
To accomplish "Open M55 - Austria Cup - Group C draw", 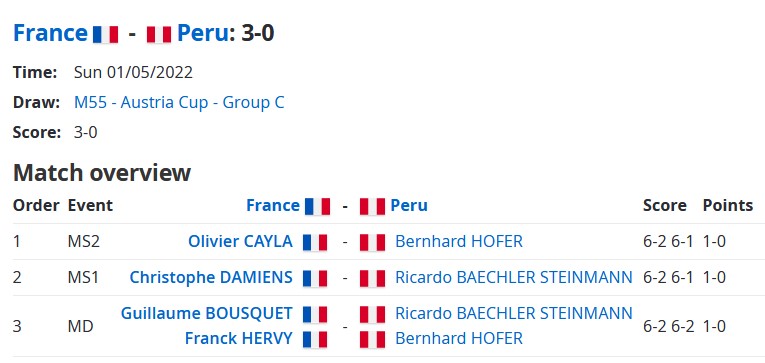I will [x=179, y=102].
